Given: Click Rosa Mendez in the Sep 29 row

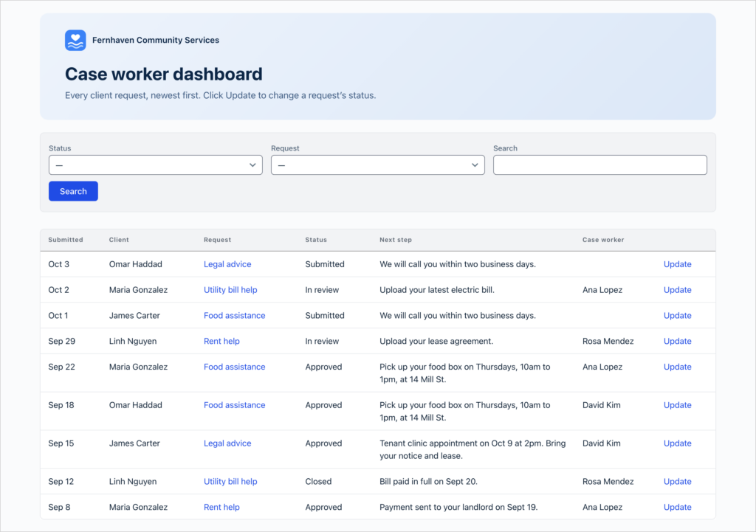Looking at the screenshot, I should point(608,341).
